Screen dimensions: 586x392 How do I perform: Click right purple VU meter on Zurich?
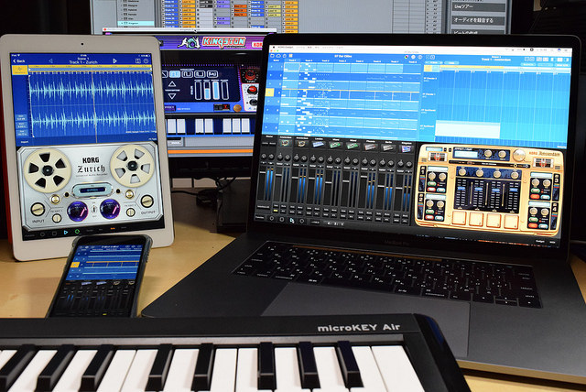[110, 209]
